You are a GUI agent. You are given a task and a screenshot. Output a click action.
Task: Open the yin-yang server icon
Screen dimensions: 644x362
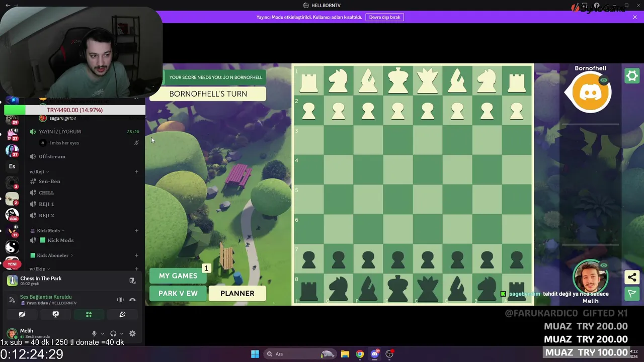click(12, 247)
